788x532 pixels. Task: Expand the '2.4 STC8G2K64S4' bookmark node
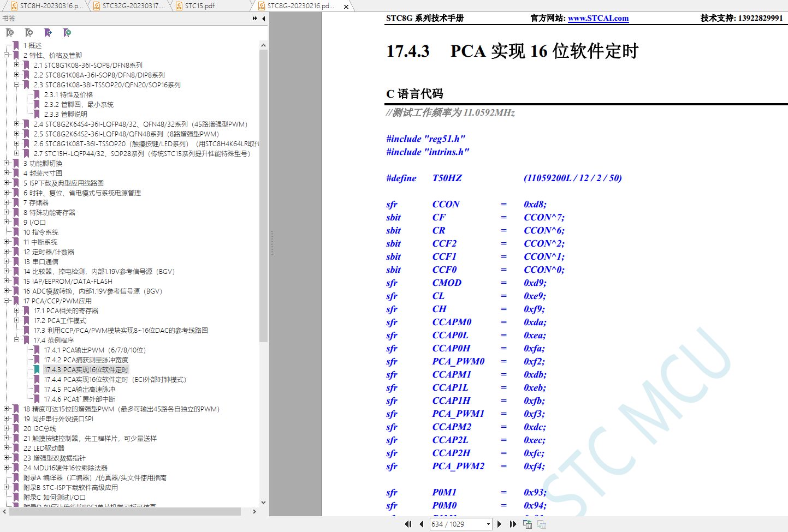(17, 124)
